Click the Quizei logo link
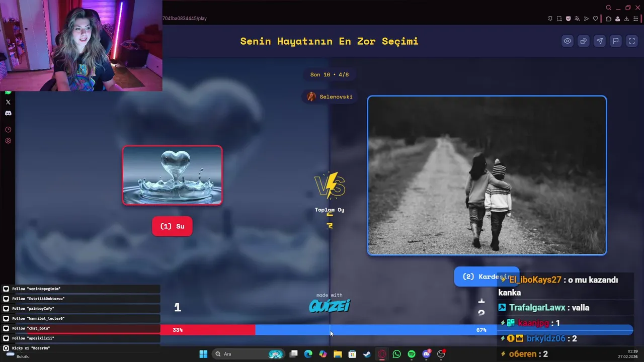The height and width of the screenshot is (362, 644). [330, 306]
